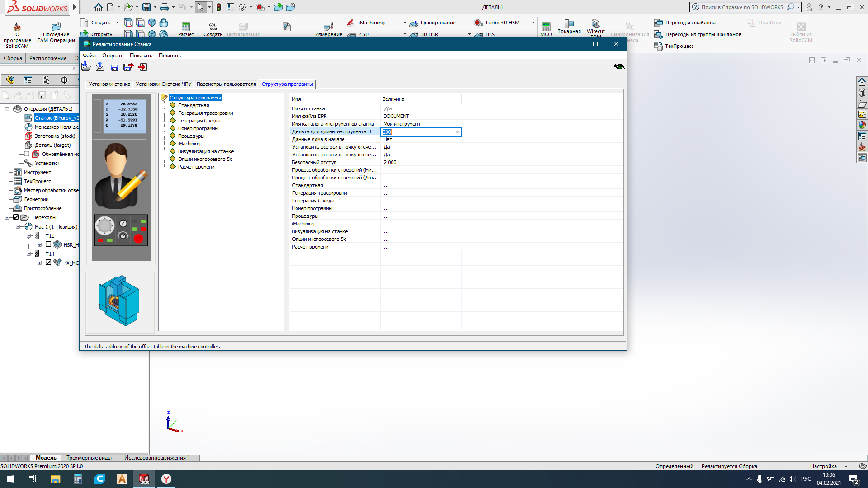Open SOLIDWORKS home icon in top toolbar
The image size is (868, 488).
(98, 7)
